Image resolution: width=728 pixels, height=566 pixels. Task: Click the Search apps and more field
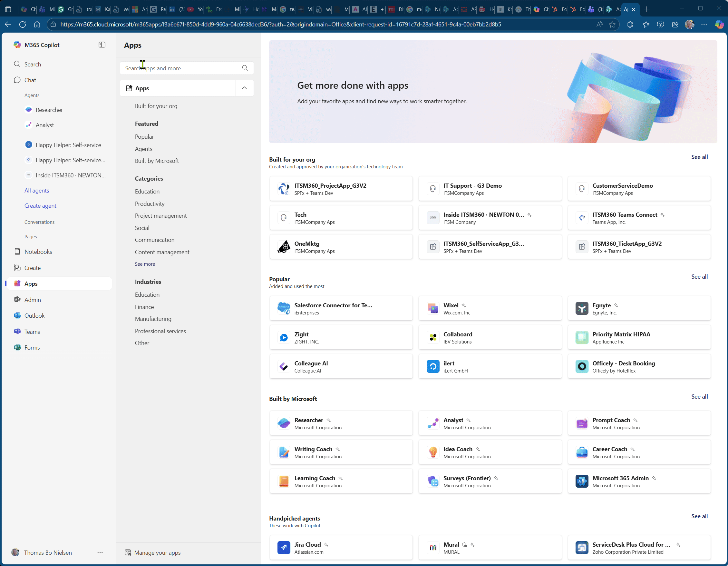point(180,68)
